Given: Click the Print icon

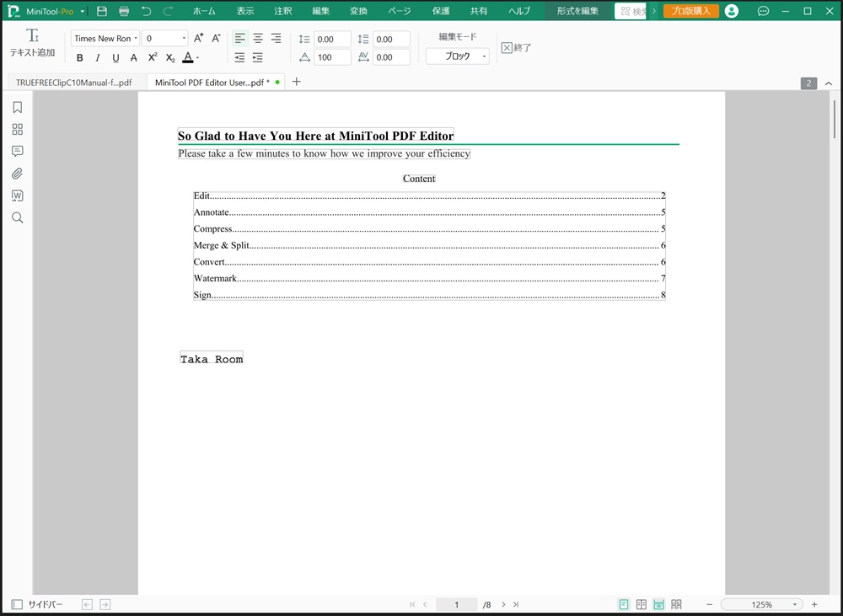Looking at the screenshot, I should click(124, 11).
